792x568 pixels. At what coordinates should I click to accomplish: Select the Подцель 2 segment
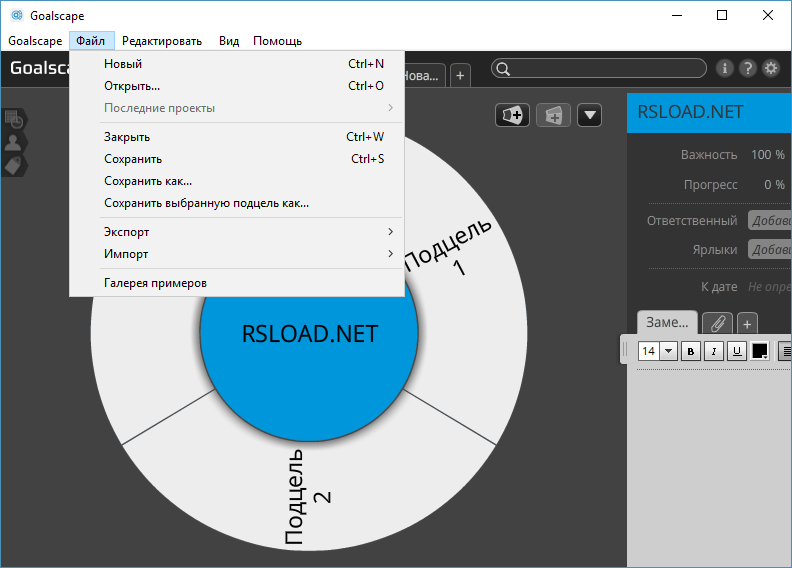pyautogui.click(x=307, y=497)
